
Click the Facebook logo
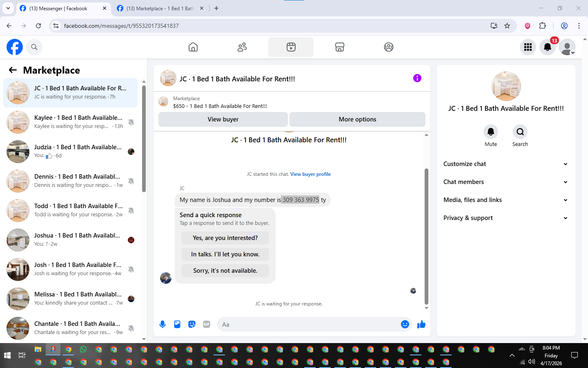pos(15,47)
